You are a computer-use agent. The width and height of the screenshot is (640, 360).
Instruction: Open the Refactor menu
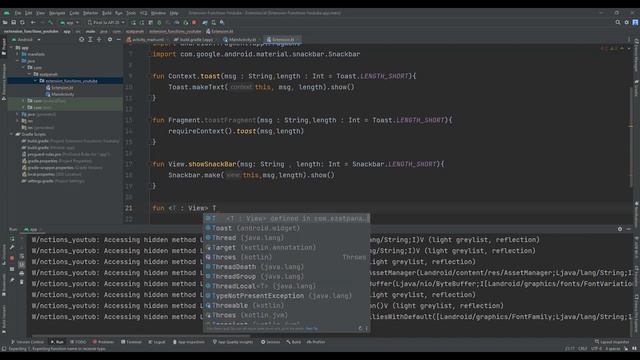(x=91, y=13)
